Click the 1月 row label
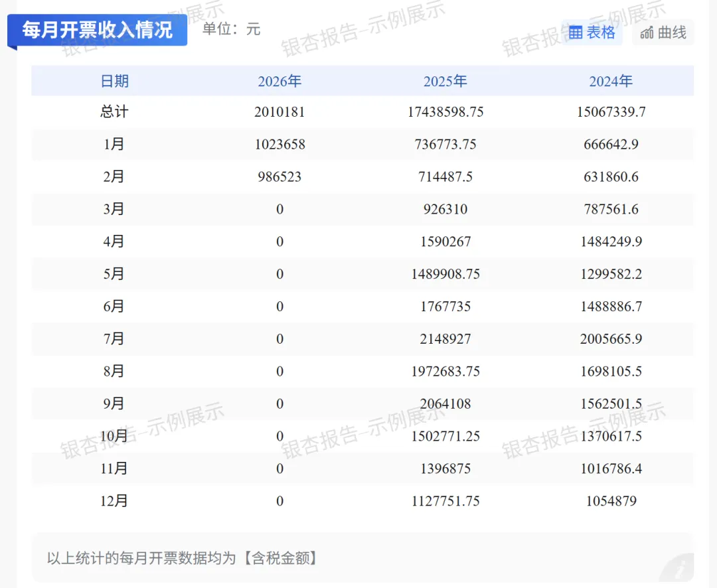 pos(114,144)
